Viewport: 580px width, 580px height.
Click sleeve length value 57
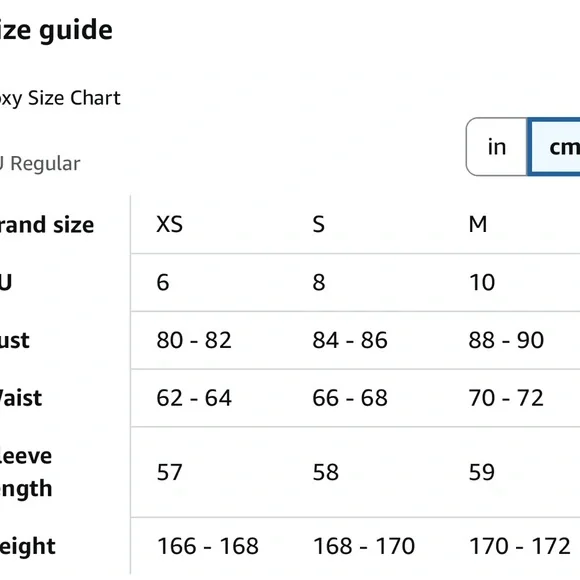pyautogui.click(x=169, y=472)
